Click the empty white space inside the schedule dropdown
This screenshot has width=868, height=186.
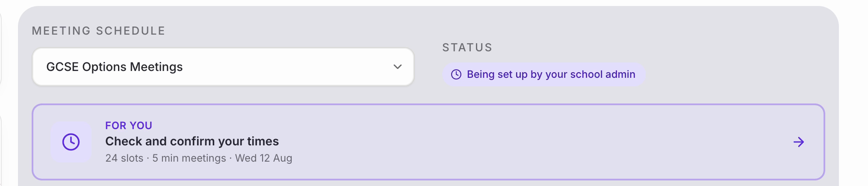tap(286, 67)
